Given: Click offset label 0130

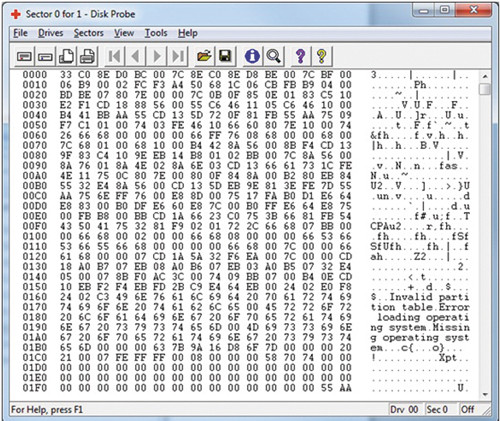Looking at the screenshot, I should pyautogui.click(x=35, y=267).
